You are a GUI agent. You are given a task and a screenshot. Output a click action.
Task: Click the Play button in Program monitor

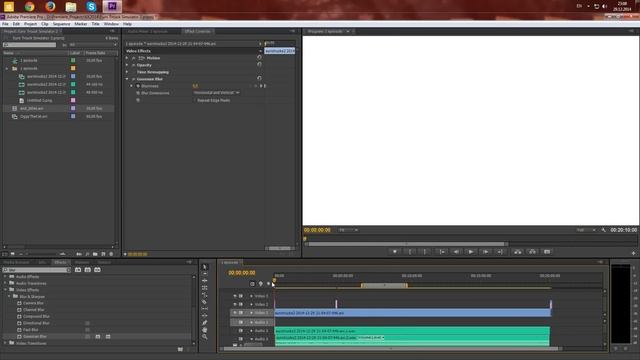(471, 252)
